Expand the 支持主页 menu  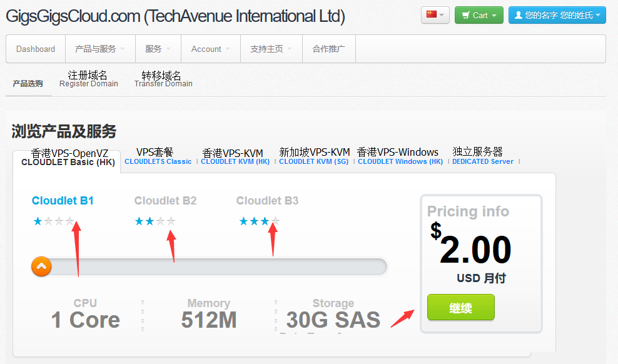click(x=271, y=49)
